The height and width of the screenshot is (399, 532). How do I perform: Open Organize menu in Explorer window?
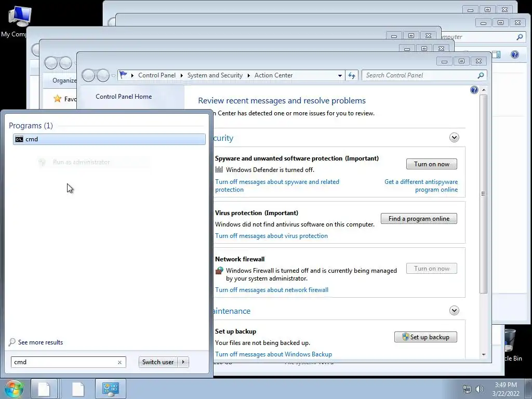coord(64,81)
